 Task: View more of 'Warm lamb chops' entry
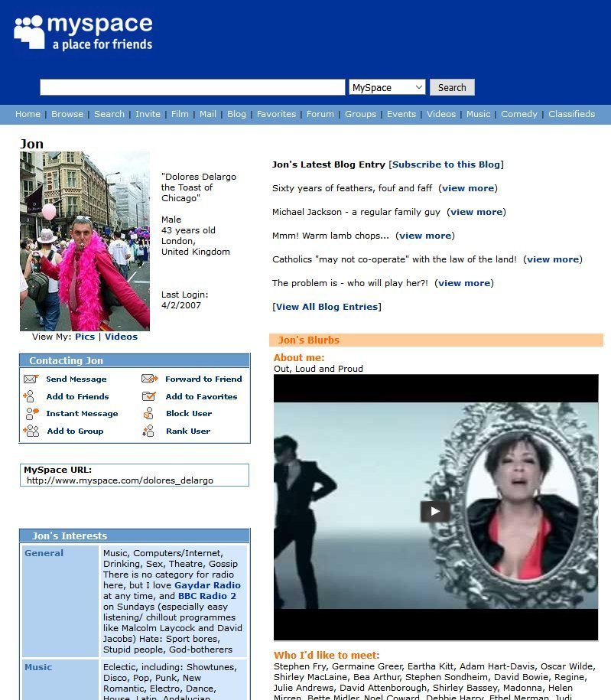425,236
